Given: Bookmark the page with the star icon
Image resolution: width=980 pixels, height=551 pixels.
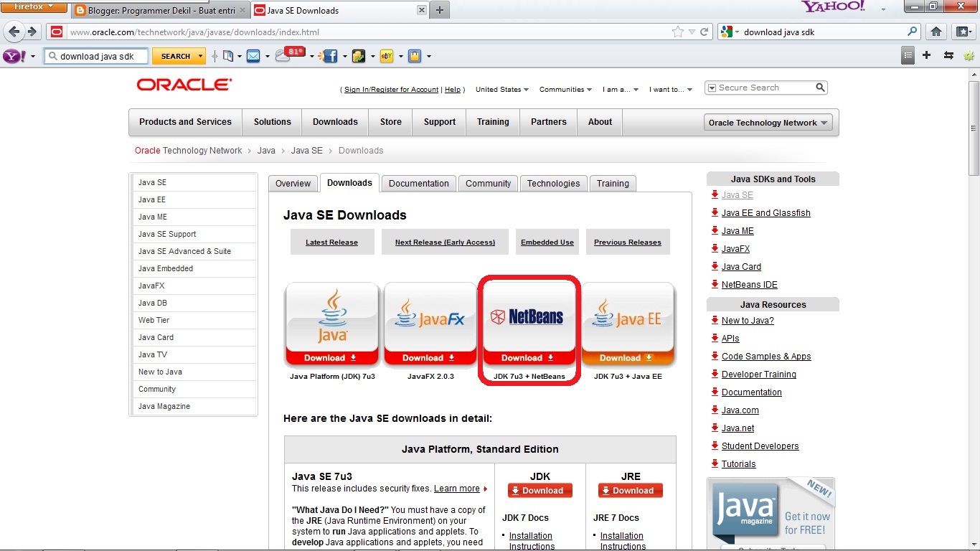Looking at the screenshot, I should tap(677, 32).
